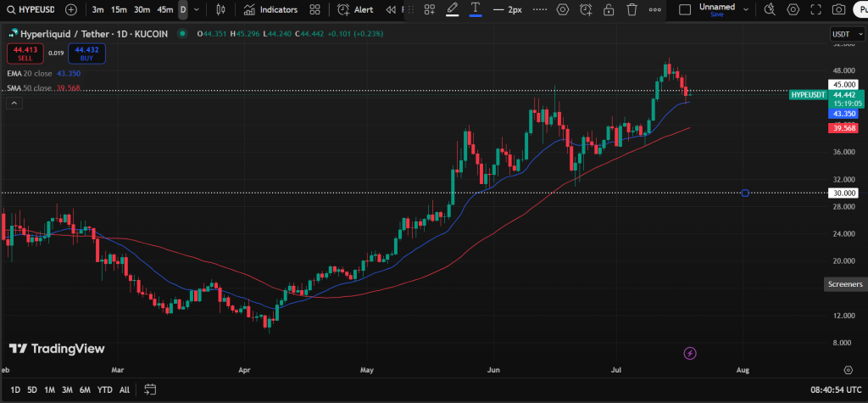Viewport: 868px width, 403px height.
Task: Select the 3M date range
Action: pyautogui.click(x=67, y=389)
